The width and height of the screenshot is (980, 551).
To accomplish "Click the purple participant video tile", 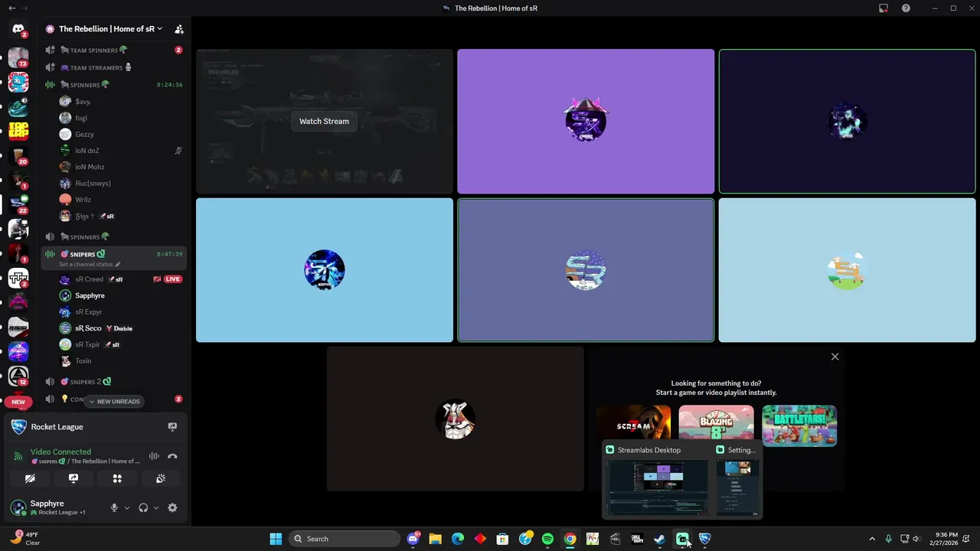I will click(586, 121).
